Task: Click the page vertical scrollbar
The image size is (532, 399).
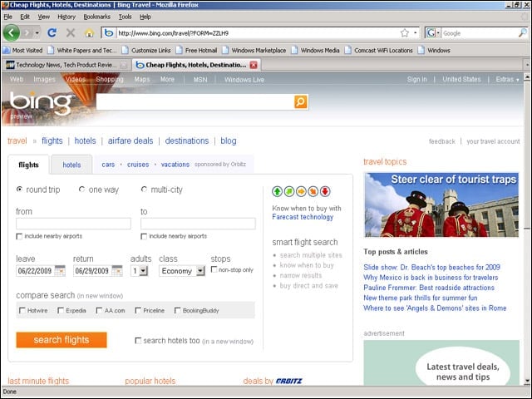Action: click(527, 229)
